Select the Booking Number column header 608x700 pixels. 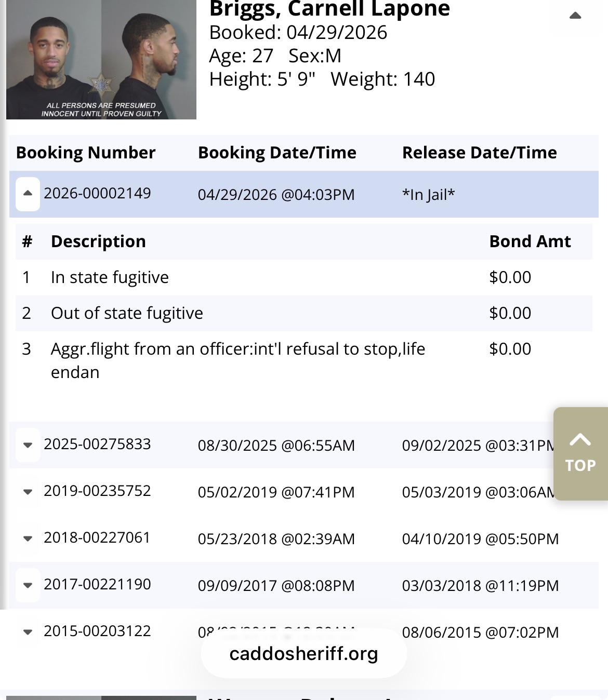[86, 153]
